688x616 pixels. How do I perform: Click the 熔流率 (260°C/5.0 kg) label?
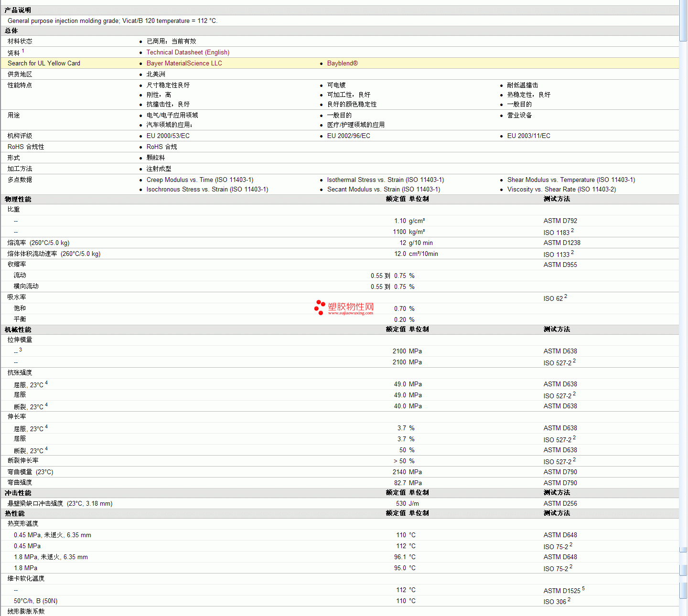(x=39, y=243)
